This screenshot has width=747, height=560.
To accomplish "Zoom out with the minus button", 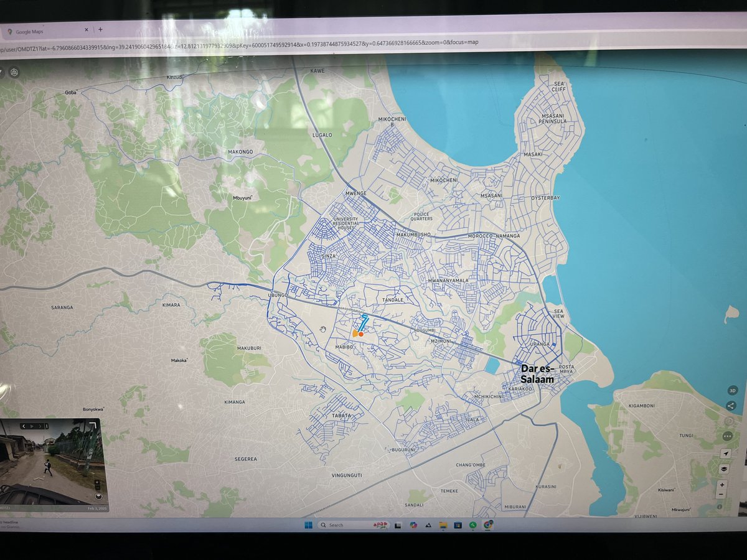I will click(x=721, y=494).
